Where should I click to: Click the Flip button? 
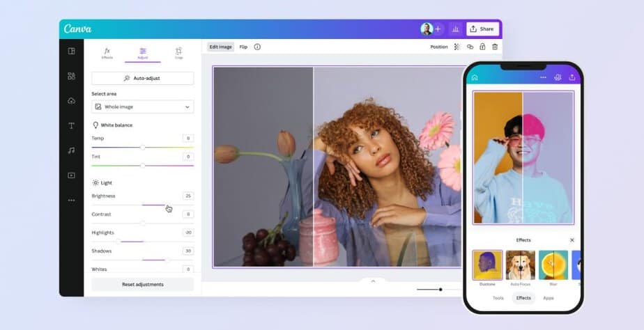tap(243, 47)
